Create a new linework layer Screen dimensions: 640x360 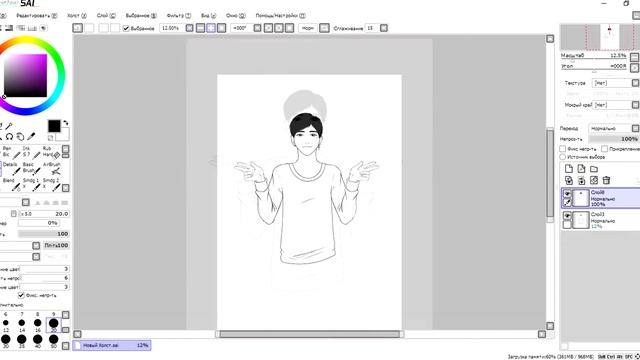(x=581, y=169)
